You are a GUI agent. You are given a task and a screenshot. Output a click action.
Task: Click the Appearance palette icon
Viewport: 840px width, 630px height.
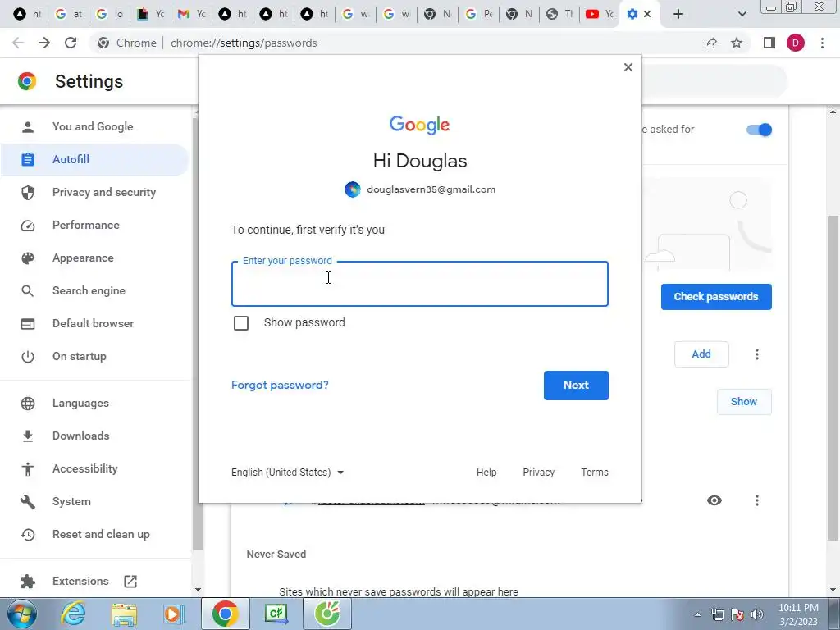(x=28, y=258)
